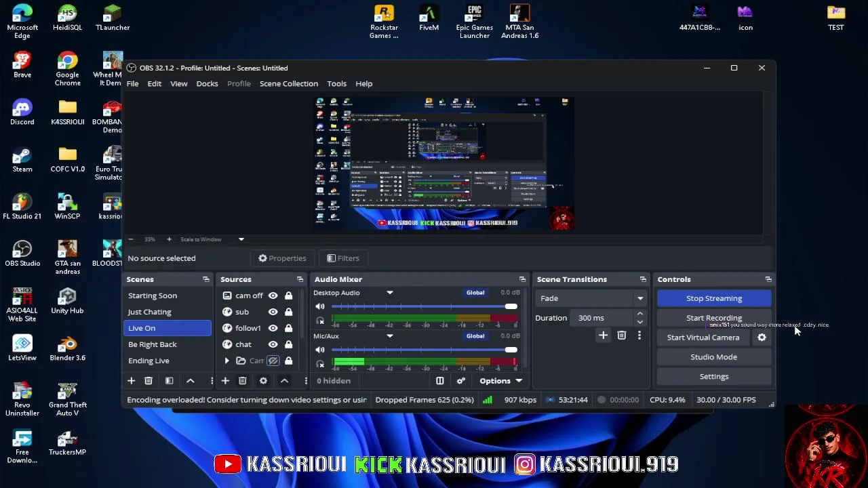The image size is (868, 488).
Task: Add a new scene with the Scenes plus icon
Action: click(x=132, y=381)
